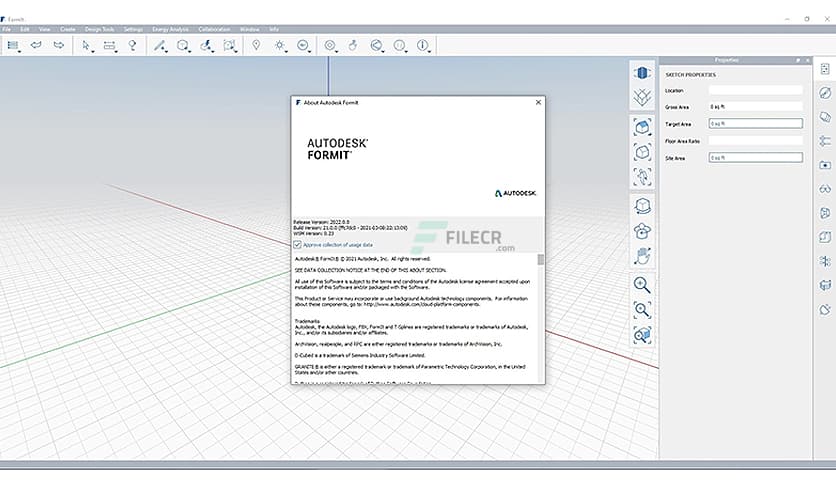Click the Location input field
Image resolution: width=836 pixels, height=484 pixels.
tap(755, 90)
